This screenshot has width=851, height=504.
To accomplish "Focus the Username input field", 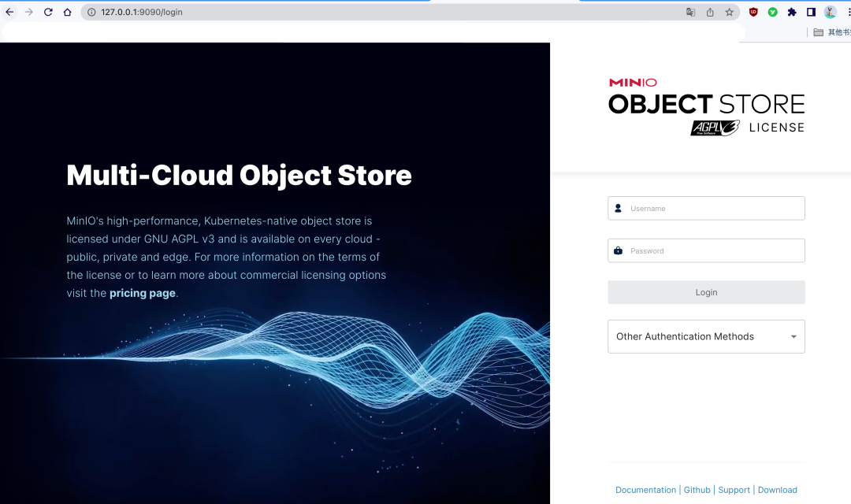I will [x=706, y=209].
